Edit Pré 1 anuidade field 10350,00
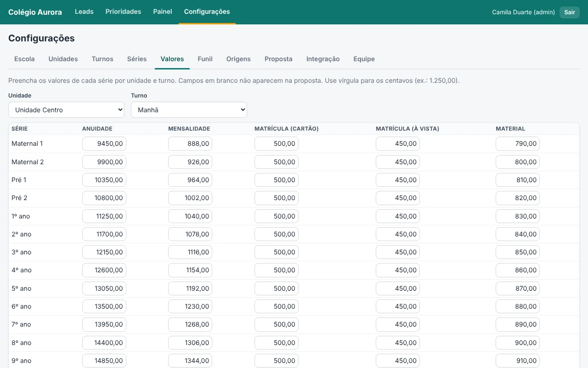 [x=104, y=180]
